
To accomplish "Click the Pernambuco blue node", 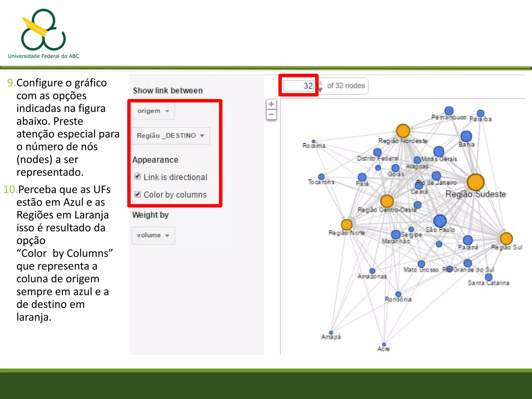I will coord(449,111).
